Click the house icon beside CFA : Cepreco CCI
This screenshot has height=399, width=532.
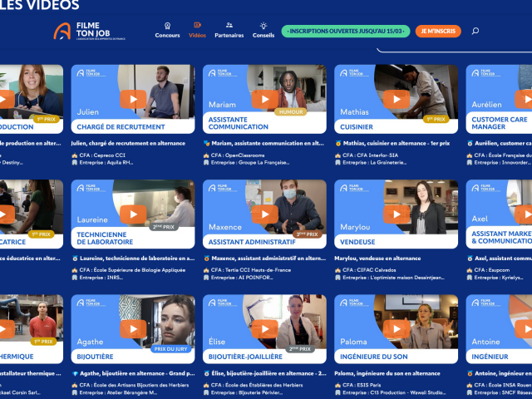74,155
